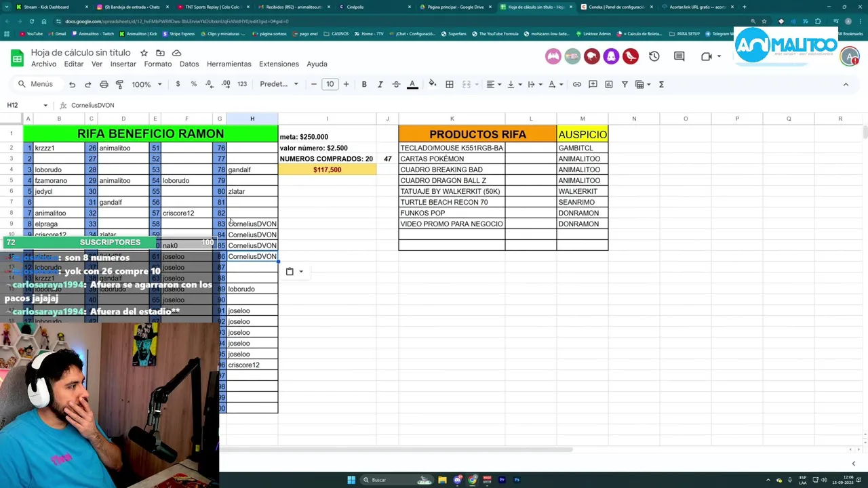Click the video meeting camera icon

(x=706, y=56)
